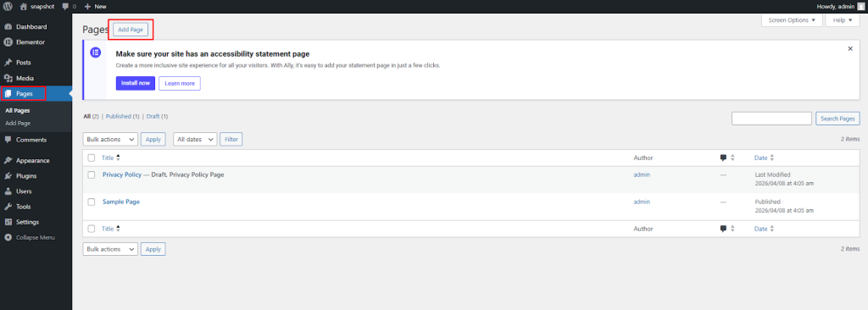
Task: Click the Settings sidebar icon
Action: click(x=8, y=222)
